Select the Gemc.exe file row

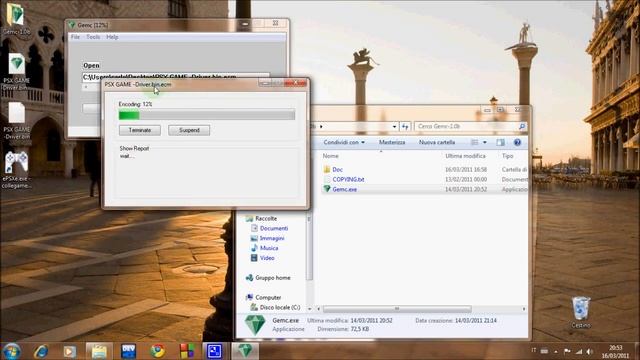pos(424,189)
